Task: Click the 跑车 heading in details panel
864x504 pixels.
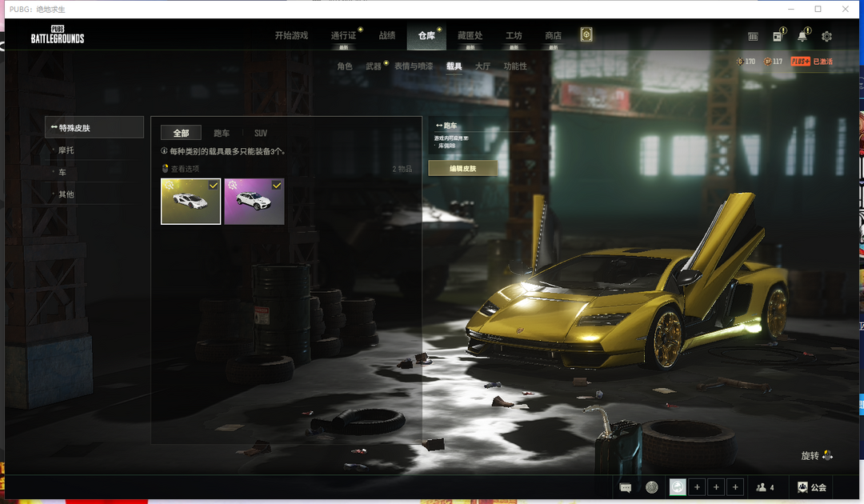Action: point(450,126)
